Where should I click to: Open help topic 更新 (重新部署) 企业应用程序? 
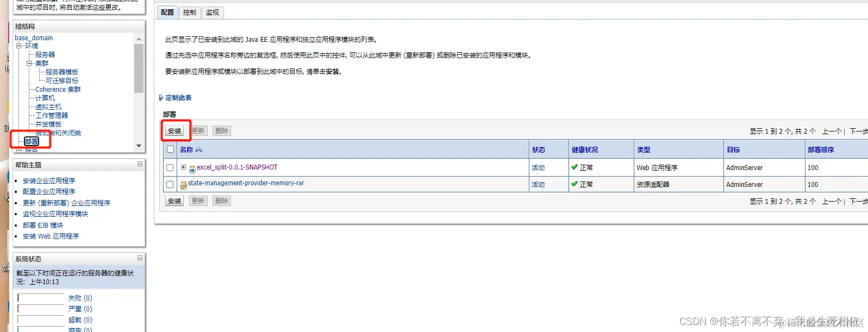[66, 203]
